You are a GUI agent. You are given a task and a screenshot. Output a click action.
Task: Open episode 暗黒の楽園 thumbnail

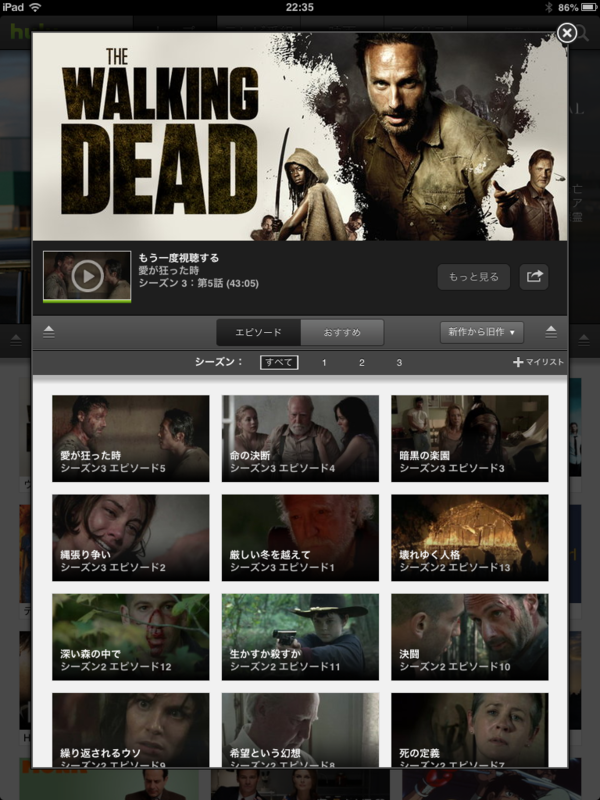pyautogui.click(x=469, y=438)
